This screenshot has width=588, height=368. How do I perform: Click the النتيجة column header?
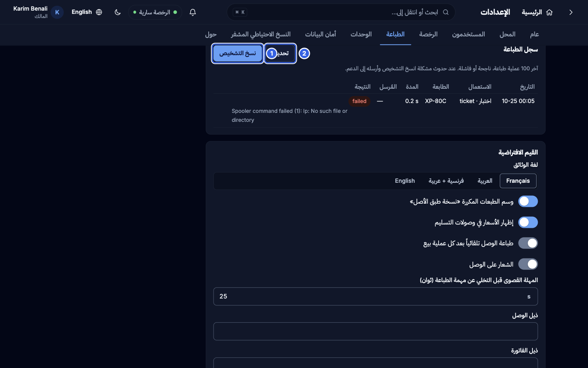pos(363,87)
